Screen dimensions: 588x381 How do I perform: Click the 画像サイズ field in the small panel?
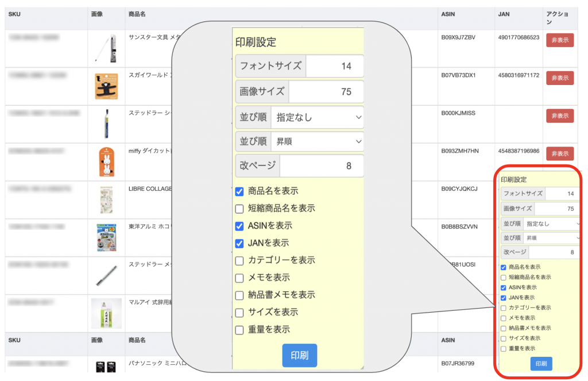click(x=557, y=209)
